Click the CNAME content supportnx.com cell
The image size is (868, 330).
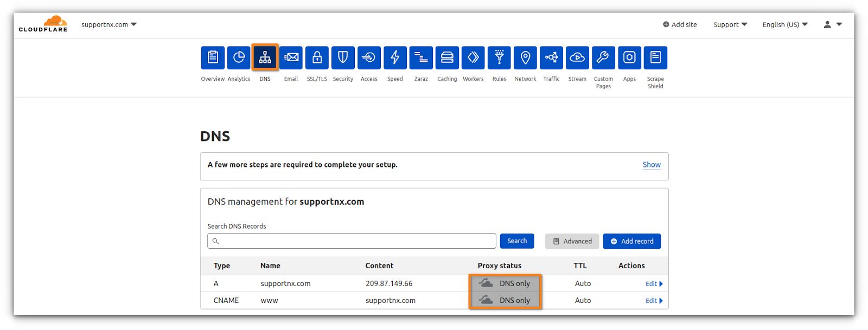pos(391,300)
